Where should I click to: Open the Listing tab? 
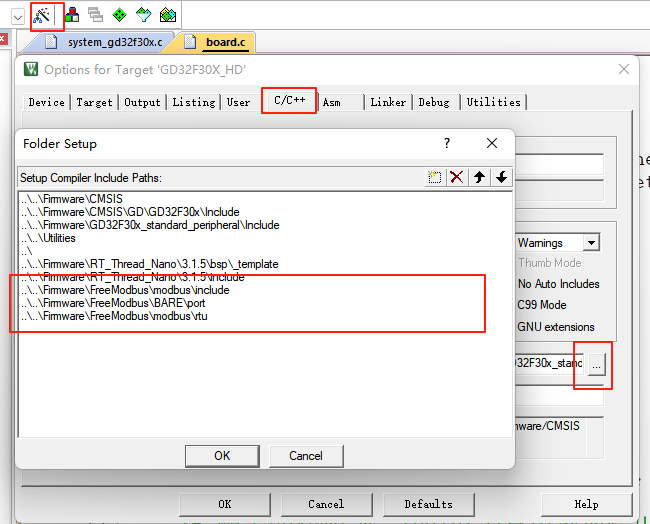[x=194, y=102]
